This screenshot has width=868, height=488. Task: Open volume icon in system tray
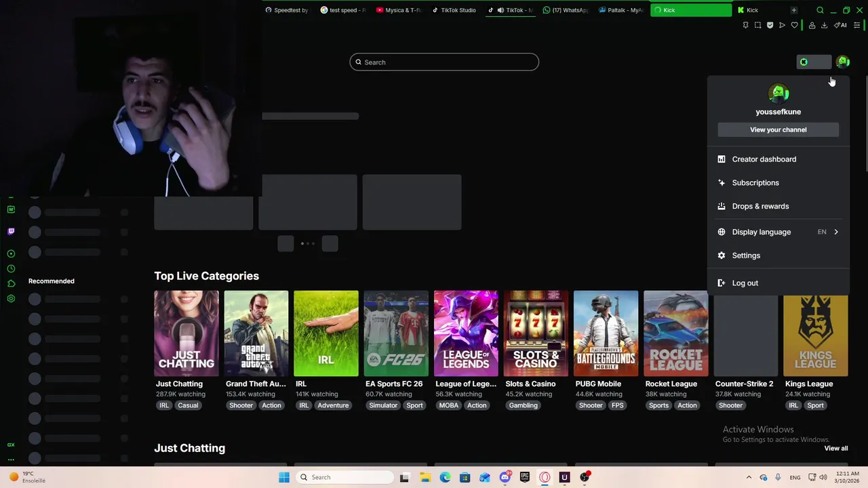pyautogui.click(x=824, y=477)
